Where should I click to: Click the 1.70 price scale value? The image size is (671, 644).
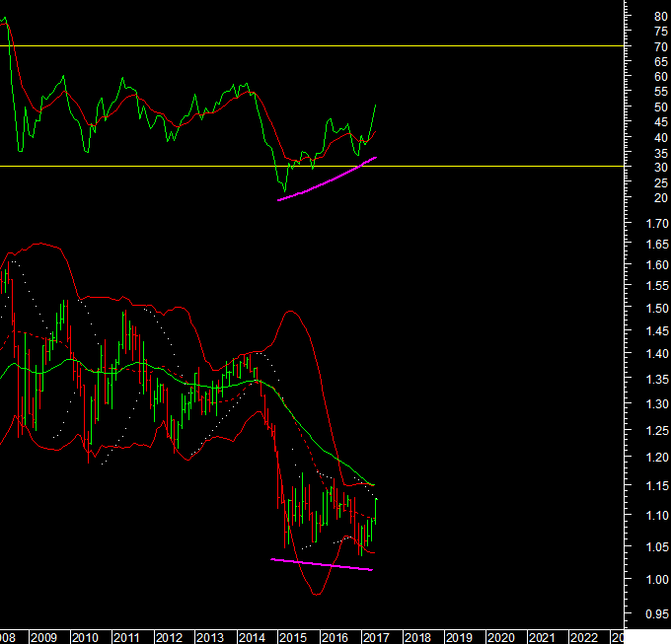(656, 223)
